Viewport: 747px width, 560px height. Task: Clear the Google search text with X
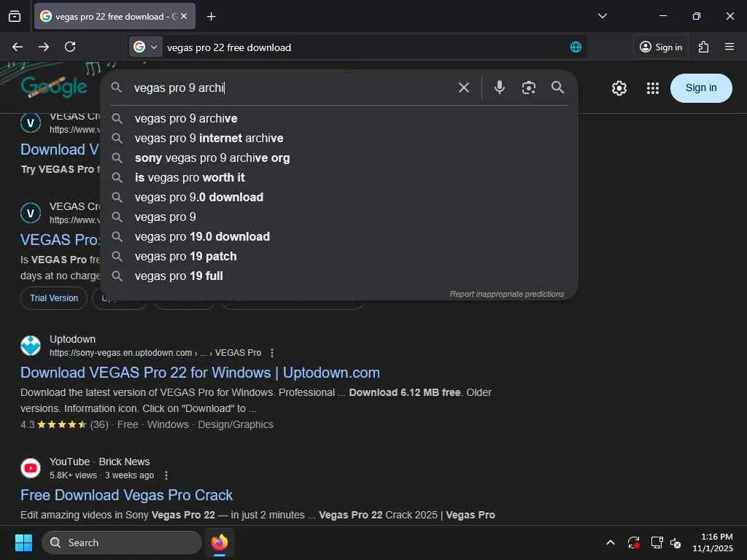pyautogui.click(x=463, y=87)
